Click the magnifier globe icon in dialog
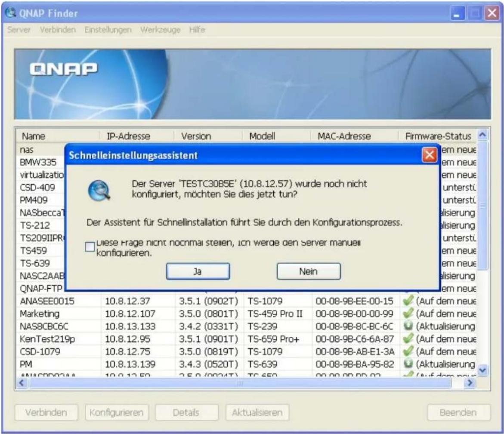 tap(99, 191)
